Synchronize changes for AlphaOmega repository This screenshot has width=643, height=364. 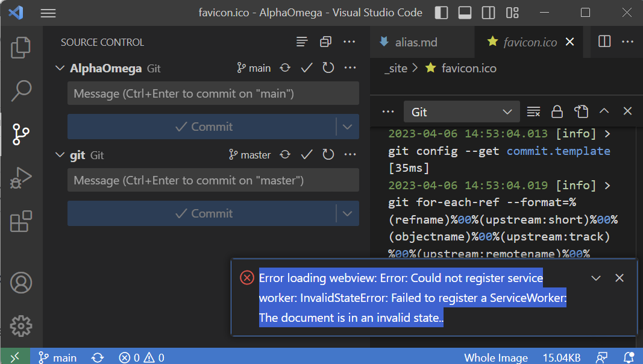click(285, 68)
